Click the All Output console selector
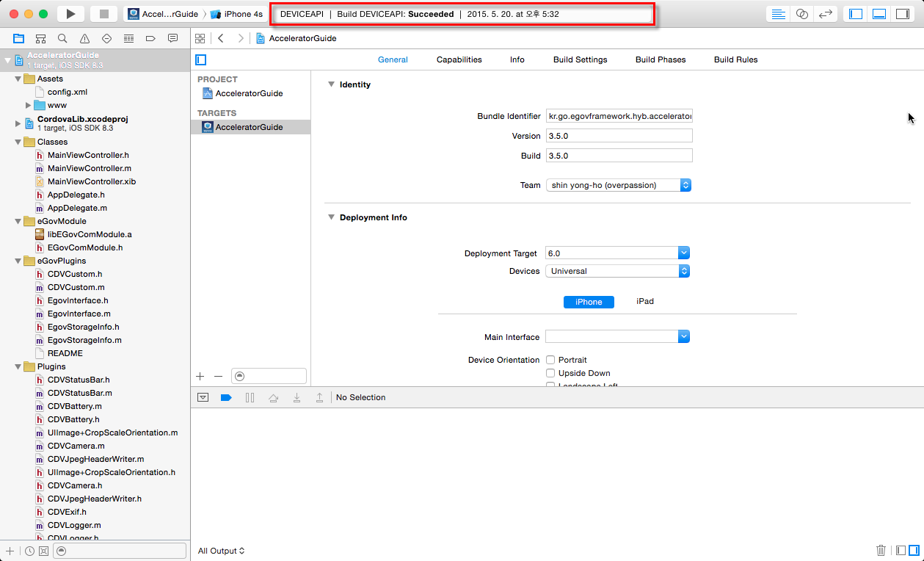This screenshot has height=561, width=924. pyautogui.click(x=221, y=551)
